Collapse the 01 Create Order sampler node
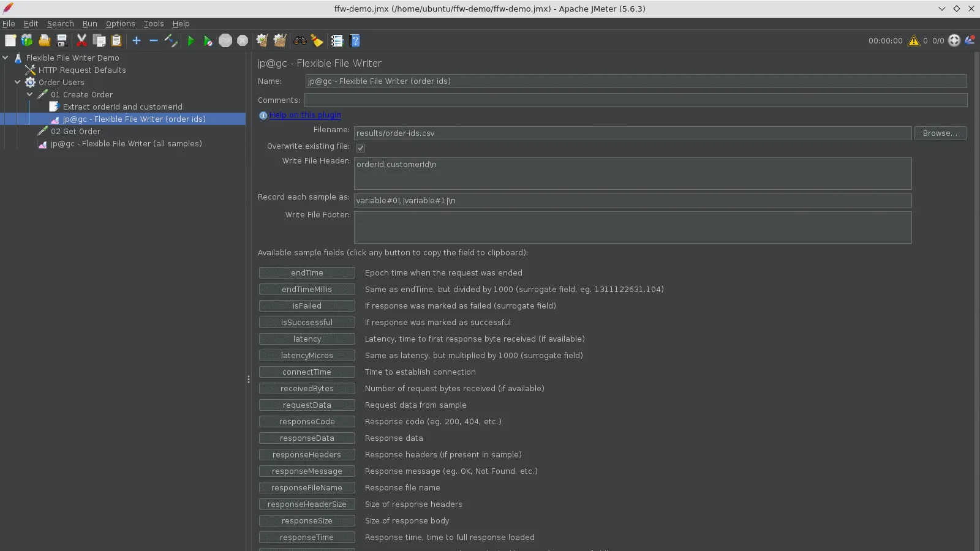980x551 pixels. pos(30,95)
